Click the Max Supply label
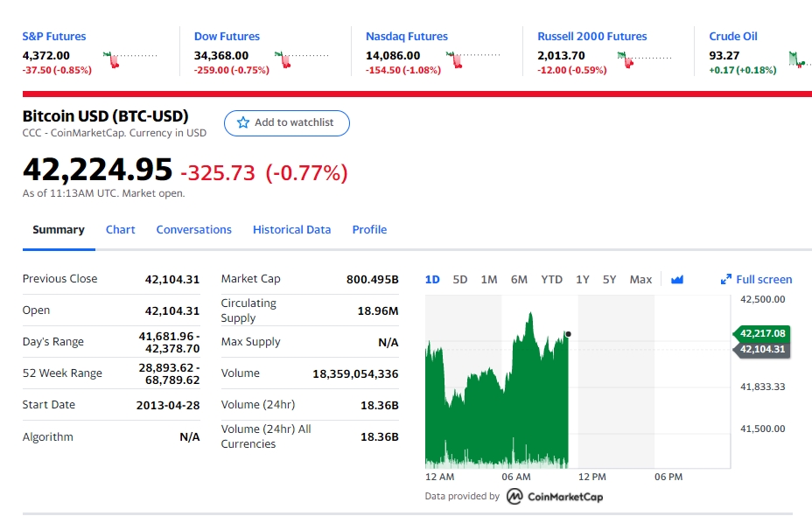 (x=250, y=342)
